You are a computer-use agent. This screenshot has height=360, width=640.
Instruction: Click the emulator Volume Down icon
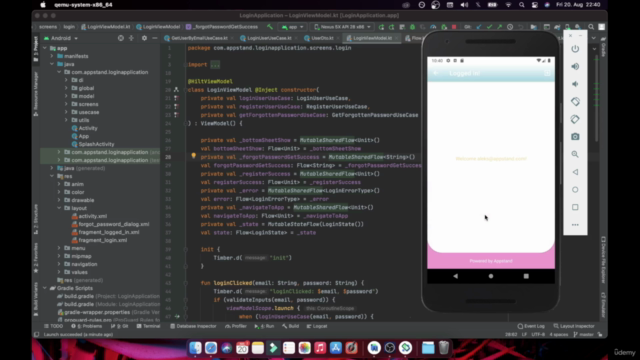pos(575,84)
